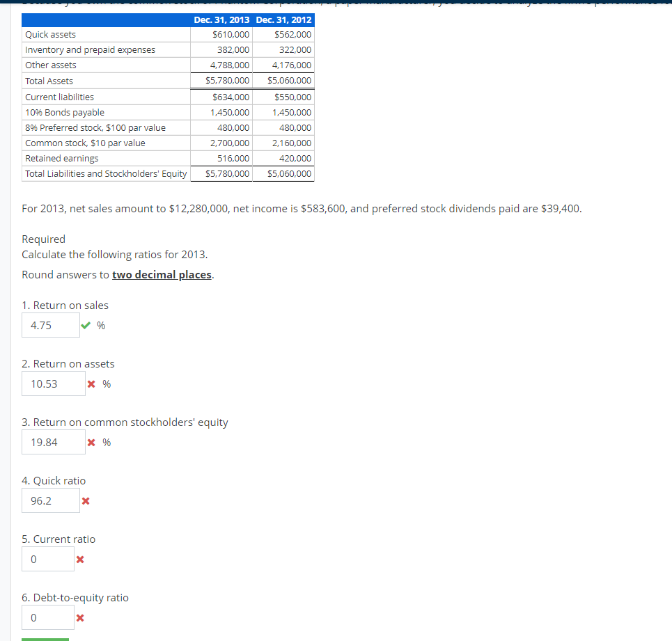Click the % symbol after the Return on sales answer

pyautogui.click(x=100, y=325)
